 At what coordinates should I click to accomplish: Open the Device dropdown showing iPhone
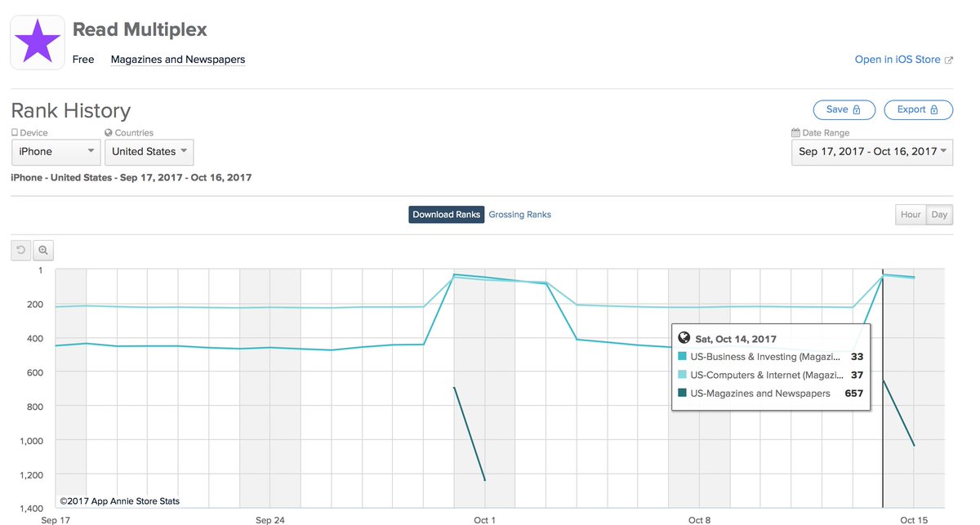click(x=56, y=152)
